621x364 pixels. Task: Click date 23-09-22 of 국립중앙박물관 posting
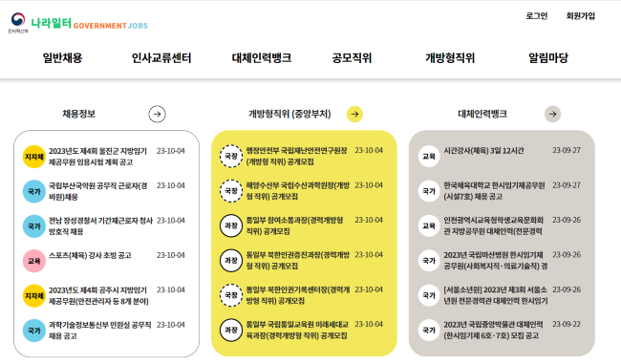(x=567, y=325)
